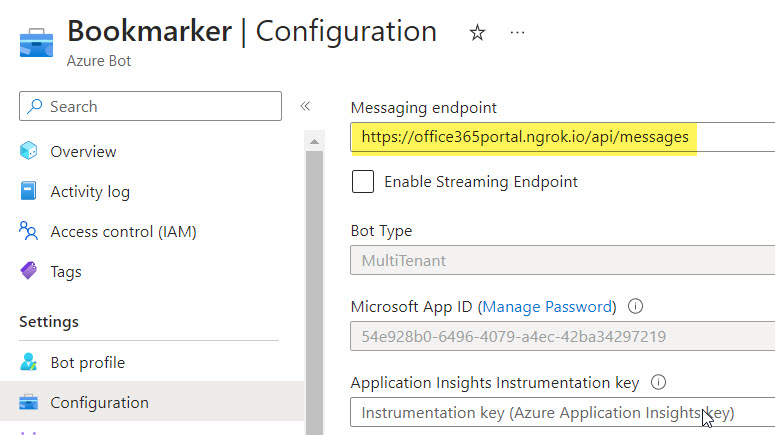
Task: Show info for Application Insights Instrumentation key
Action: pos(658,382)
